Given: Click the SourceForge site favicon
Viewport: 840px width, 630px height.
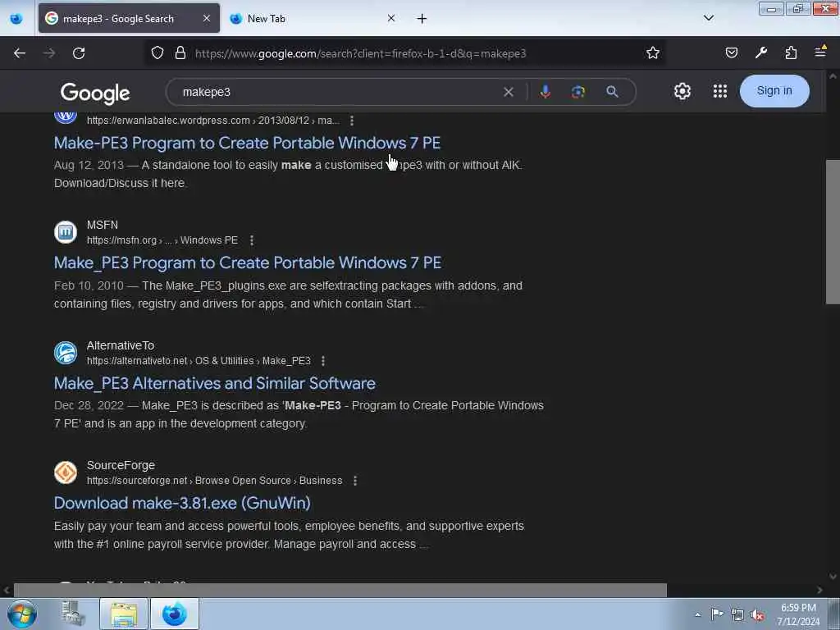Looking at the screenshot, I should coord(66,472).
